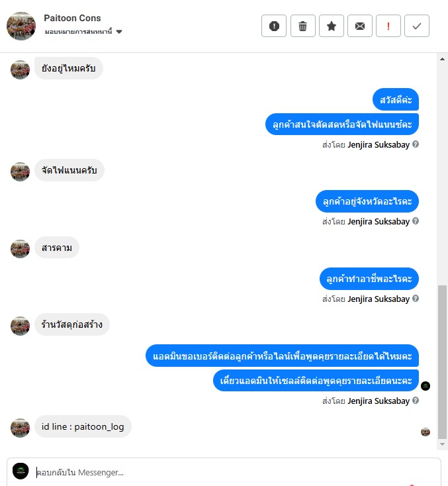Screen dimensions: 448x486
Task: Mark conversation unread with envelope icon
Action: (360, 26)
